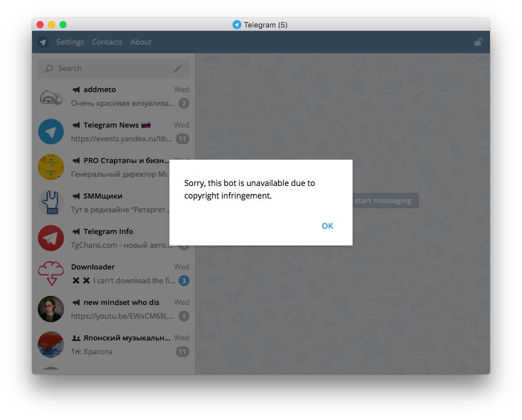Click the yellow PRO Стартапы avatar
Viewport: 522px width, 420px height.
click(x=51, y=167)
